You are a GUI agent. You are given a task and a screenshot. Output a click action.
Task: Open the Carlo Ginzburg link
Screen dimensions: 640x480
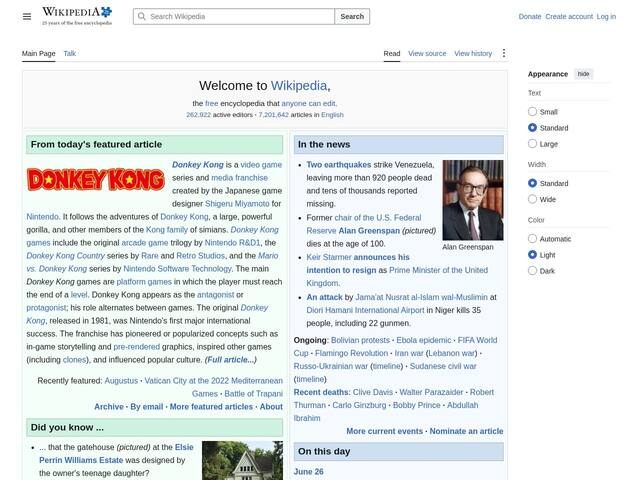point(359,405)
